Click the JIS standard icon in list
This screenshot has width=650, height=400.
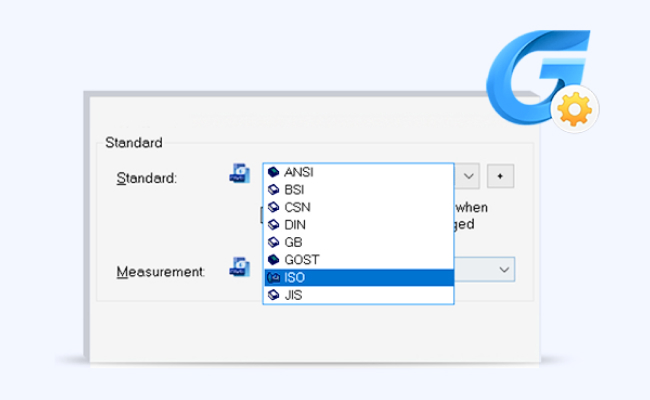(273, 295)
